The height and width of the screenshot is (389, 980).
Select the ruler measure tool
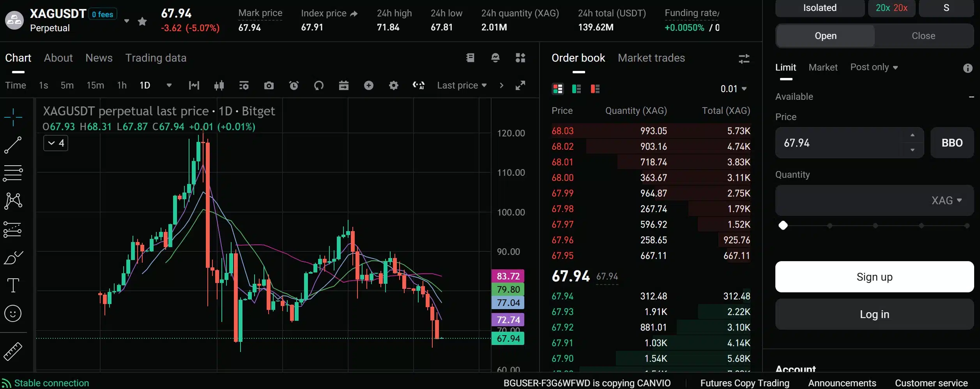coord(13,351)
